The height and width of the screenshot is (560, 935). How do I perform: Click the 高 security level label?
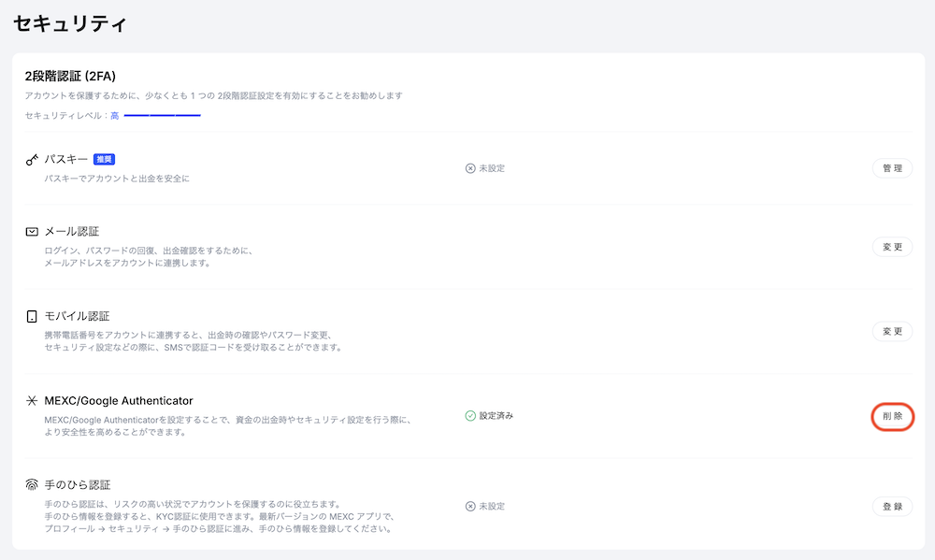[x=117, y=115]
